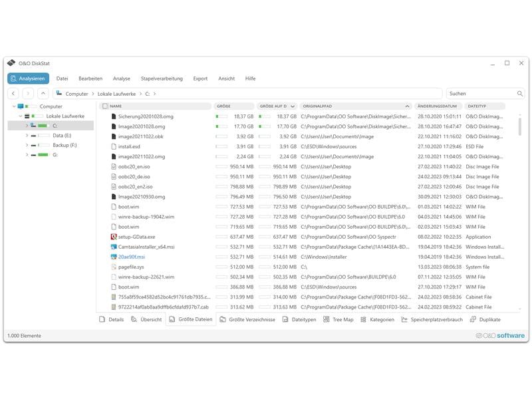Sort by the Größe column header

234,106
